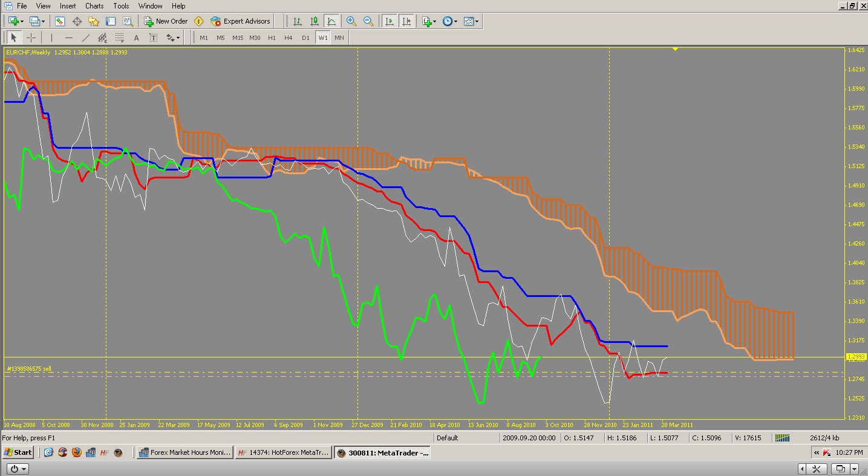Toggle chart auto scroll
The image size is (868, 476).
pos(390,21)
